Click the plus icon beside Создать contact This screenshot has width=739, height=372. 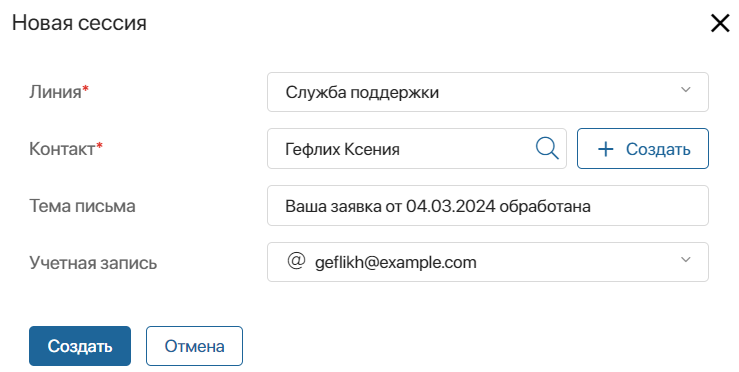point(606,149)
